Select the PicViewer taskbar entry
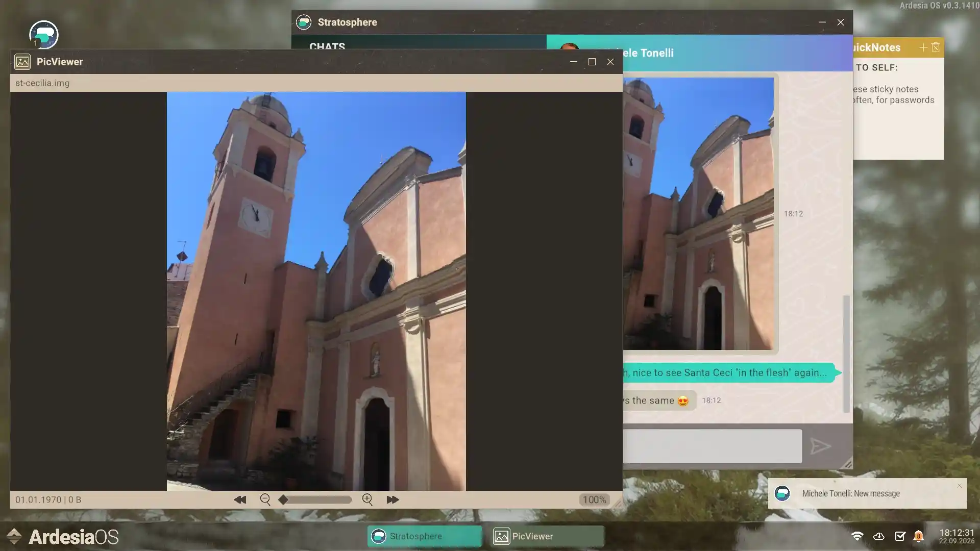 click(x=547, y=536)
